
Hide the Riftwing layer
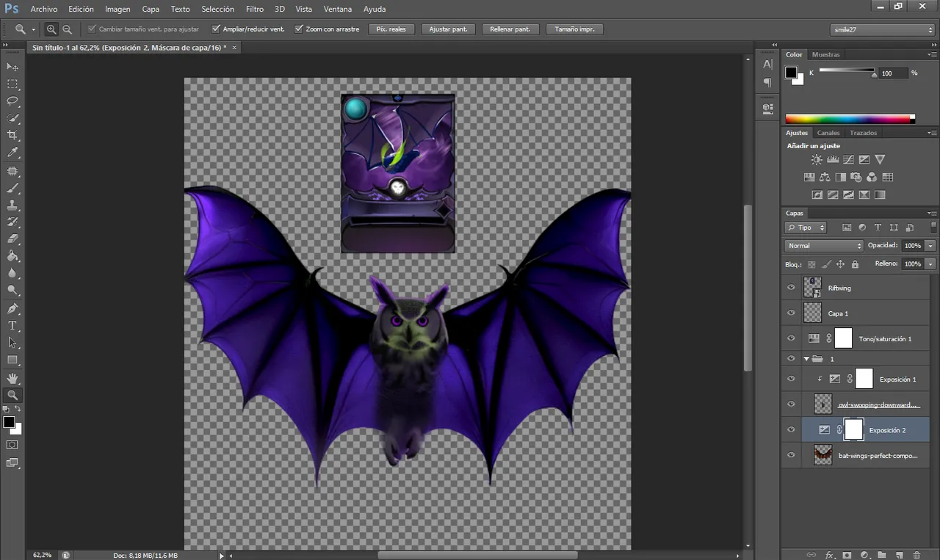[791, 288]
